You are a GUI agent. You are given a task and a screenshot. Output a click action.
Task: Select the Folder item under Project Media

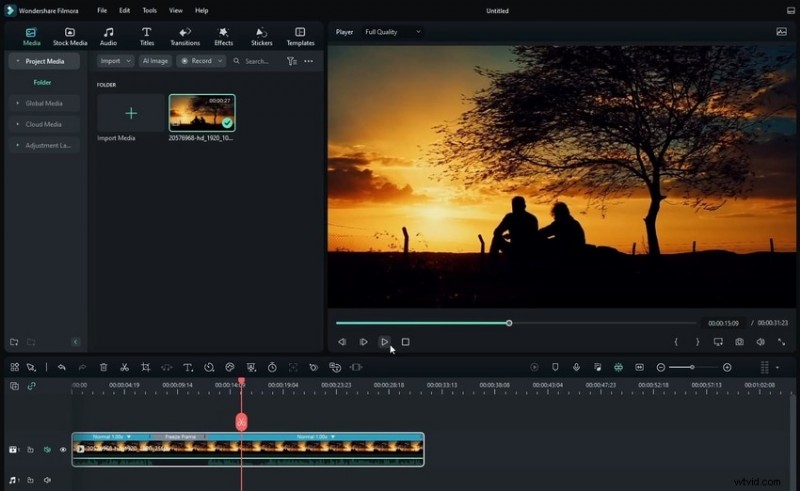click(x=42, y=82)
